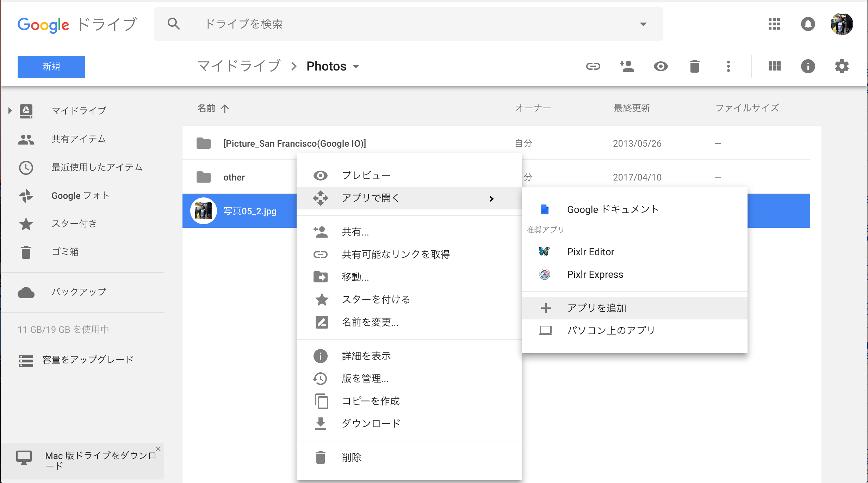868x483 pixels.
Task: Click the cloud icon beside バックアップ
Action: 26,292
